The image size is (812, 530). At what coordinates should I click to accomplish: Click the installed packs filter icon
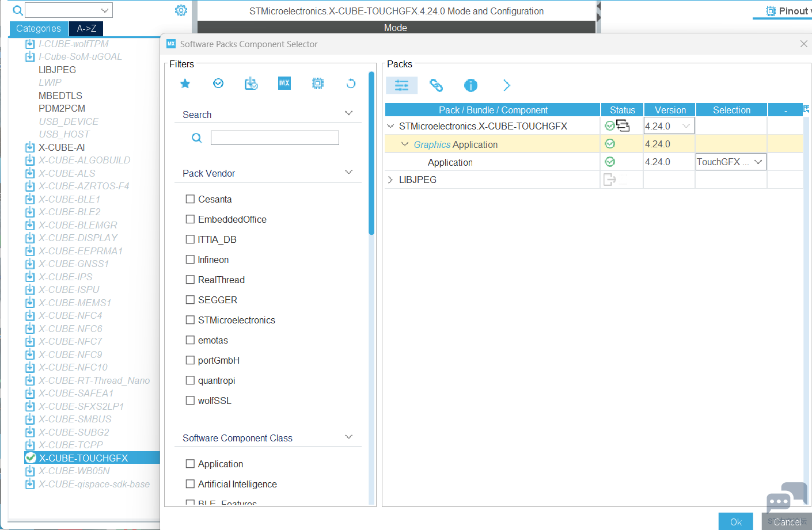(251, 84)
